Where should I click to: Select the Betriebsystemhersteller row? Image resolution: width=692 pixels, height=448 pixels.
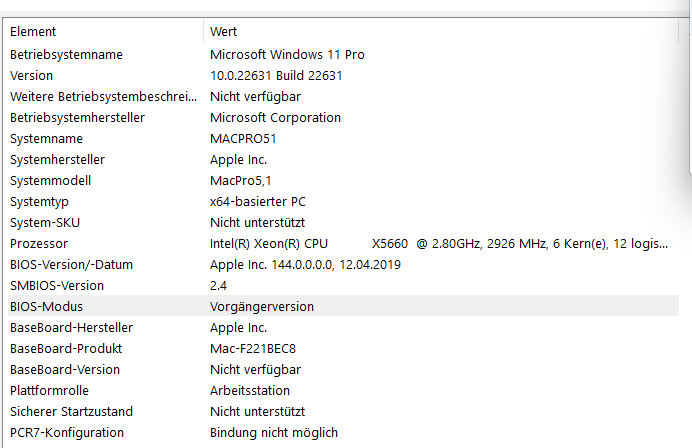(x=343, y=117)
